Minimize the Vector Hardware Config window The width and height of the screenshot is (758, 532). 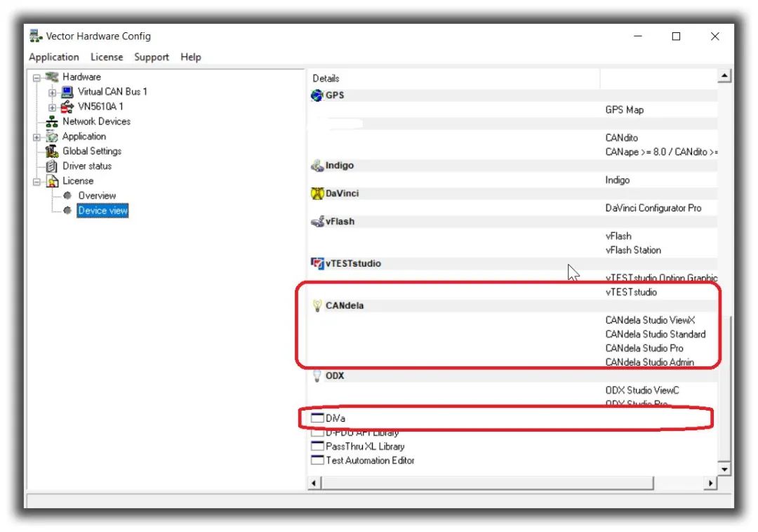[x=637, y=36]
